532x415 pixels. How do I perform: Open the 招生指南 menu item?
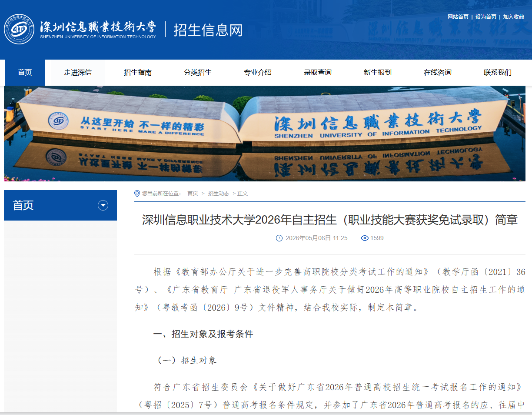coord(138,73)
